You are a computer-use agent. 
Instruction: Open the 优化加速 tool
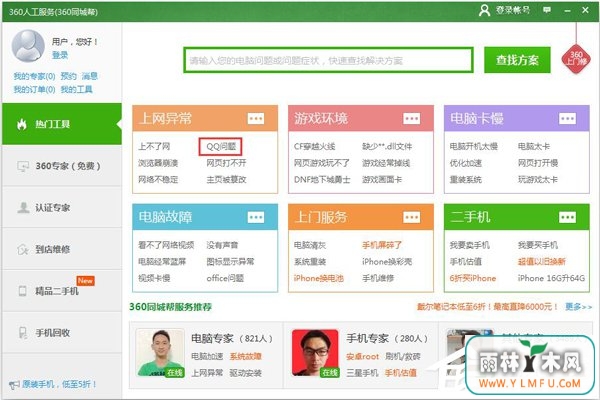click(x=466, y=163)
